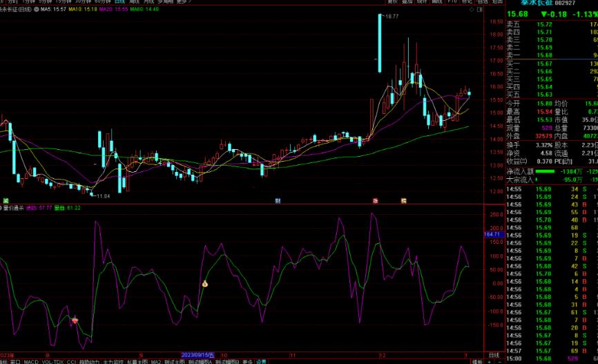Click the '涨' info marker under the chart
The height and width of the screenshot is (364, 598).
[375, 201]
